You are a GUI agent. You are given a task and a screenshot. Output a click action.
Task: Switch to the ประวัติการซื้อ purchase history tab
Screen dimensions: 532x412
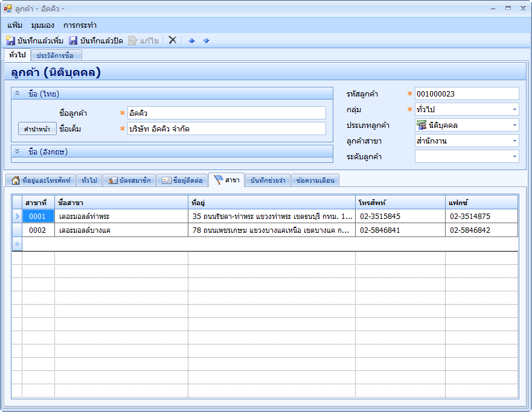(55, 55)
